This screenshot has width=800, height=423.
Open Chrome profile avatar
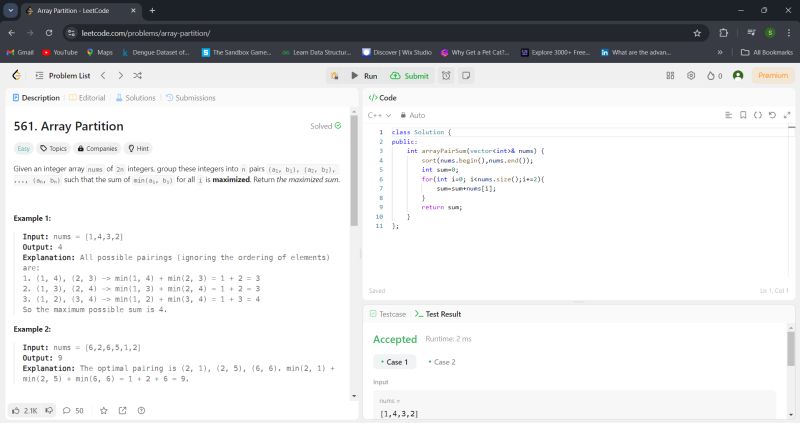coord(770,33)
